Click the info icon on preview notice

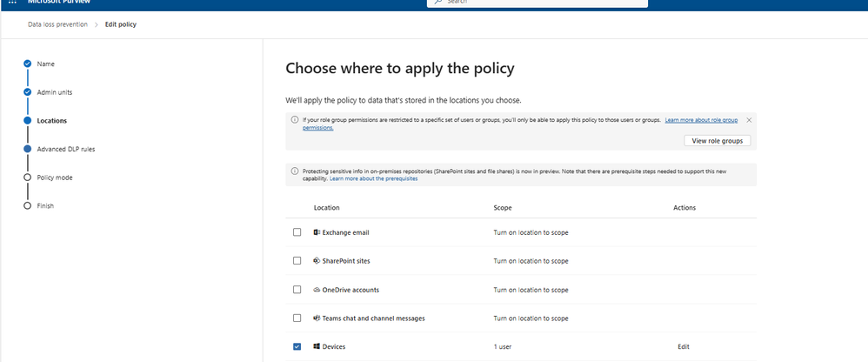295,171
